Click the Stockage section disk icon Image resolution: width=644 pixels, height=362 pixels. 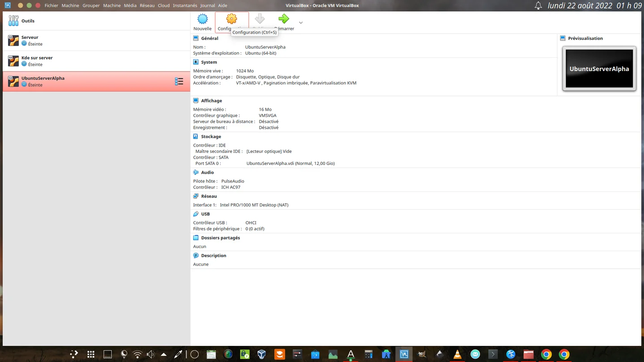point(196,136)
